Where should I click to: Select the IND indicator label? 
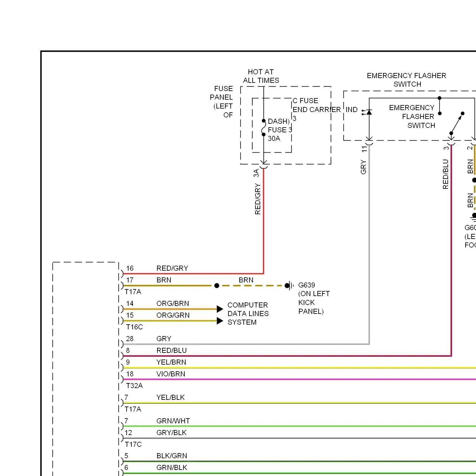[x=351, y=109]
